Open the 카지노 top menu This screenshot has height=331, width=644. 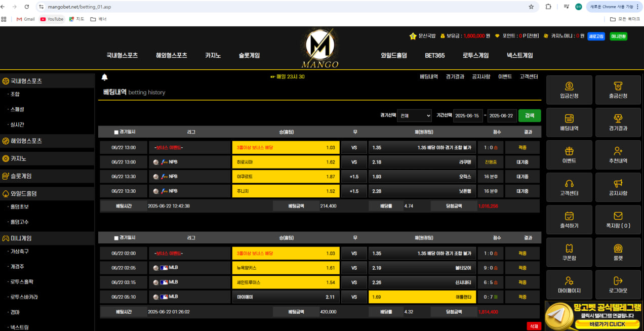point(213,56)
